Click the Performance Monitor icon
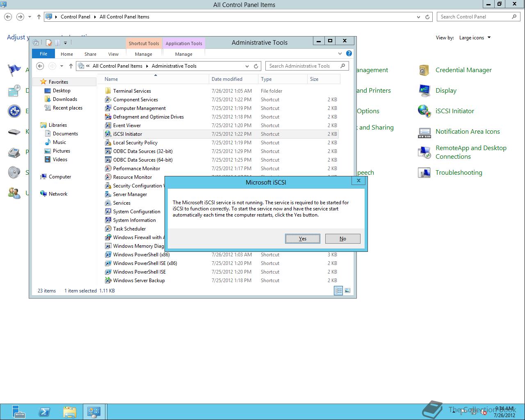525x420 pixels. [x=108, y=169]
